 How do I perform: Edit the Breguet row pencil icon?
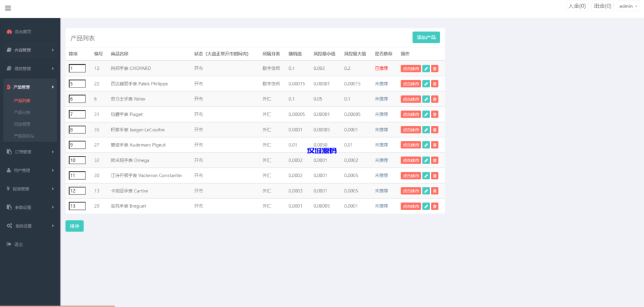[426, 206]
